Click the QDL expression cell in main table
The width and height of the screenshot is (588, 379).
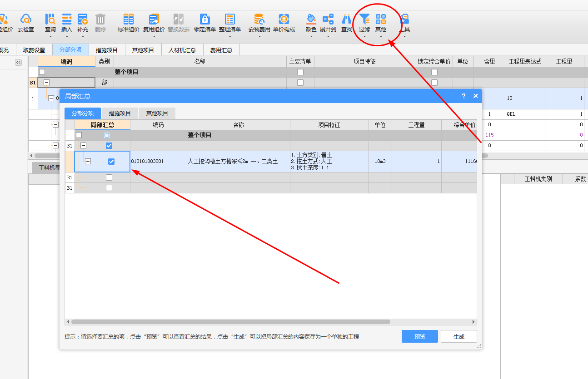click(x=525, y=114)
